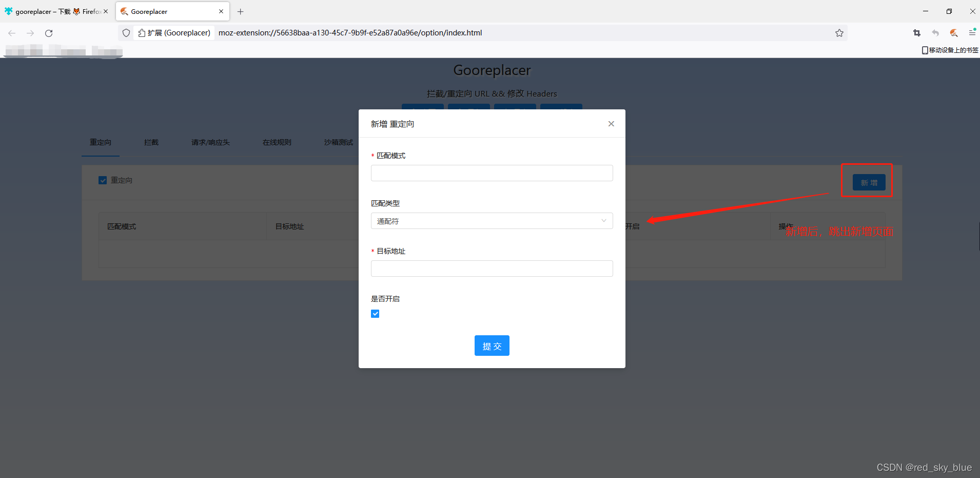Bookmark this page with star icon
The height and width of the screenshot is (478, 980).
coord(839,33)
